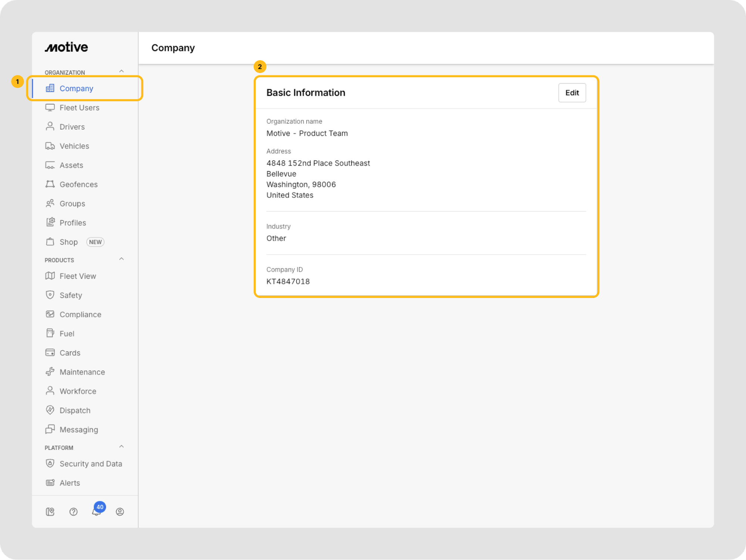The image size is (746, 560).
Task: Go to Drivers page
Action: 72,127
